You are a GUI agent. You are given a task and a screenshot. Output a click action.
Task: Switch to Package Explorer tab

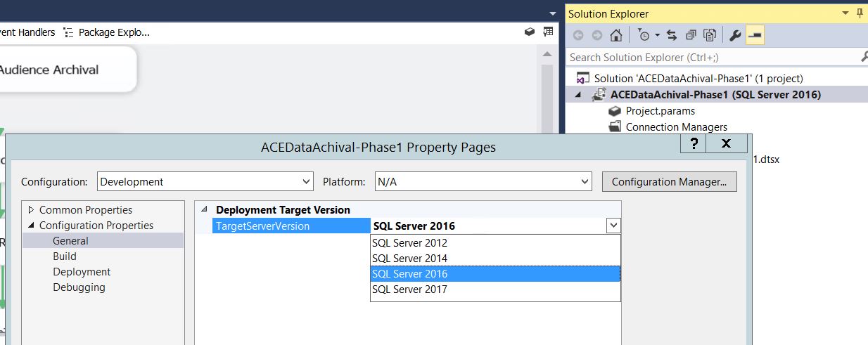(x=106, y=32)
